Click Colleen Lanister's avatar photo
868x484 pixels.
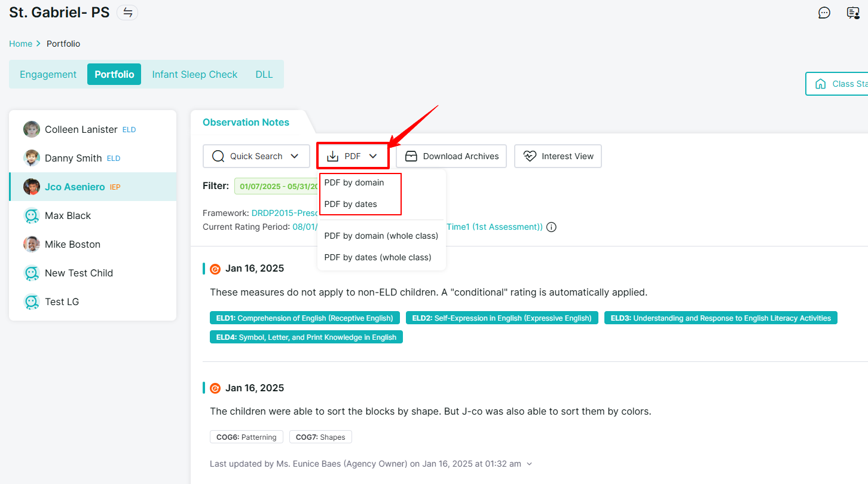pyautogui.click(x=32, y=129)
